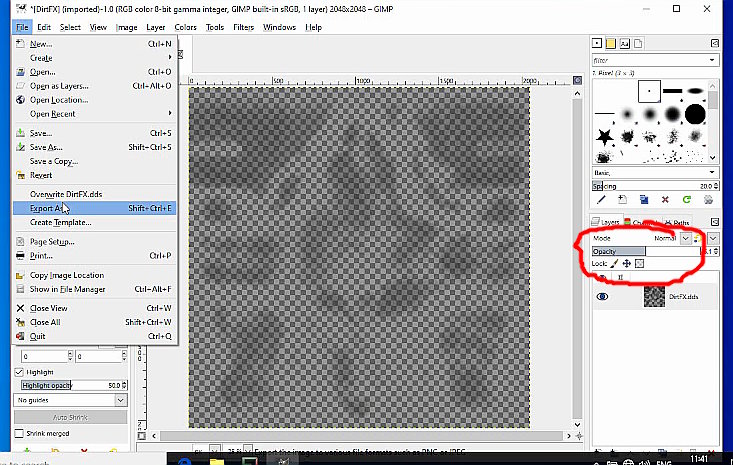
Task: Toggle Lock position and size icon
Action: (x=627, y=264)
